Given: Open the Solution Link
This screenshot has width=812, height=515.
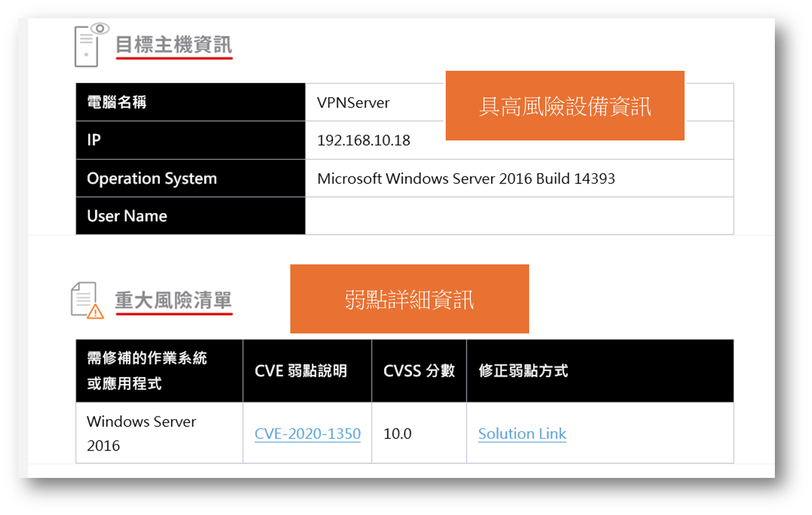Looking at the screenshot, I should (x=522, y=434).
